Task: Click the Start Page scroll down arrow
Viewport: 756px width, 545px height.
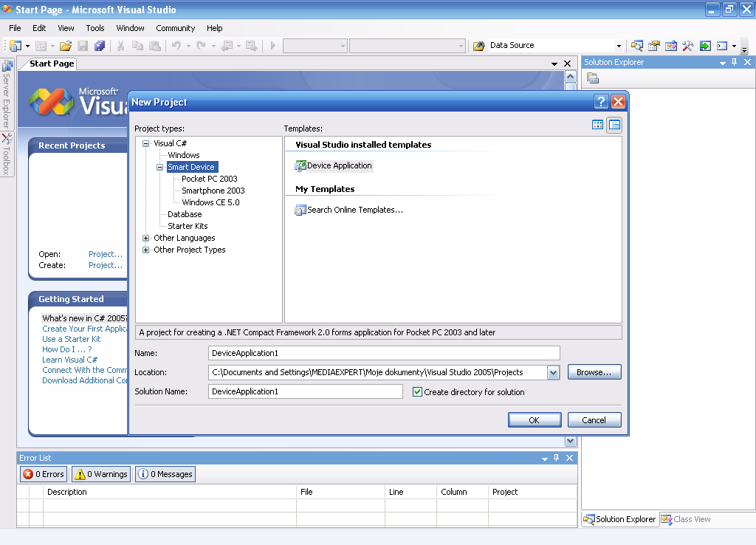Action: coord(571,441)
